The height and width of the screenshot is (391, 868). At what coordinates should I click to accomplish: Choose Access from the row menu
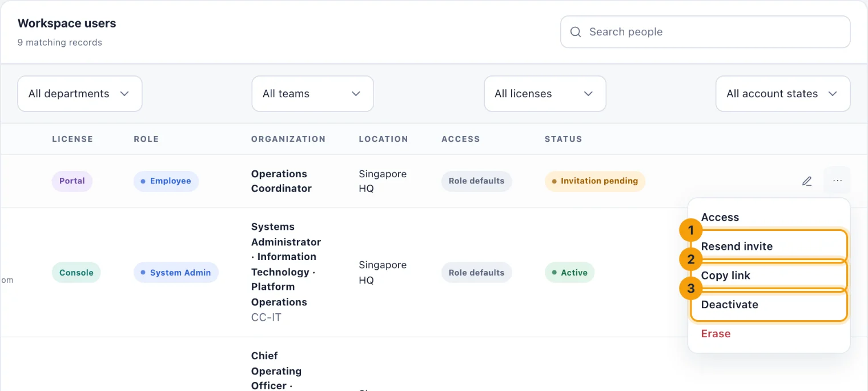(x=769, y=217)
